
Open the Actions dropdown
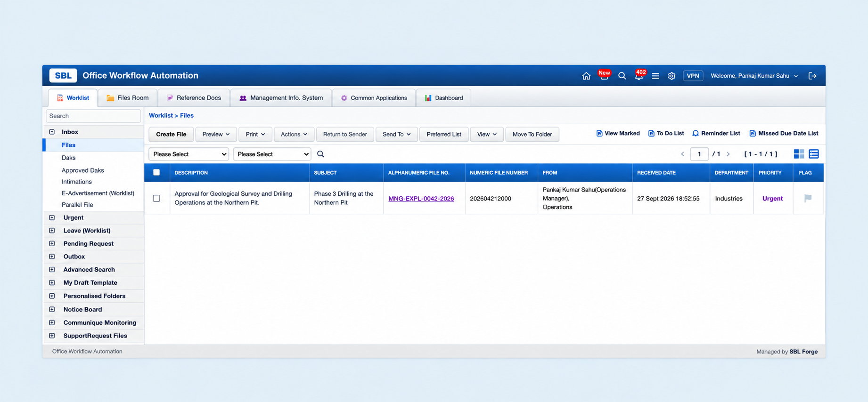pos(294,134)
